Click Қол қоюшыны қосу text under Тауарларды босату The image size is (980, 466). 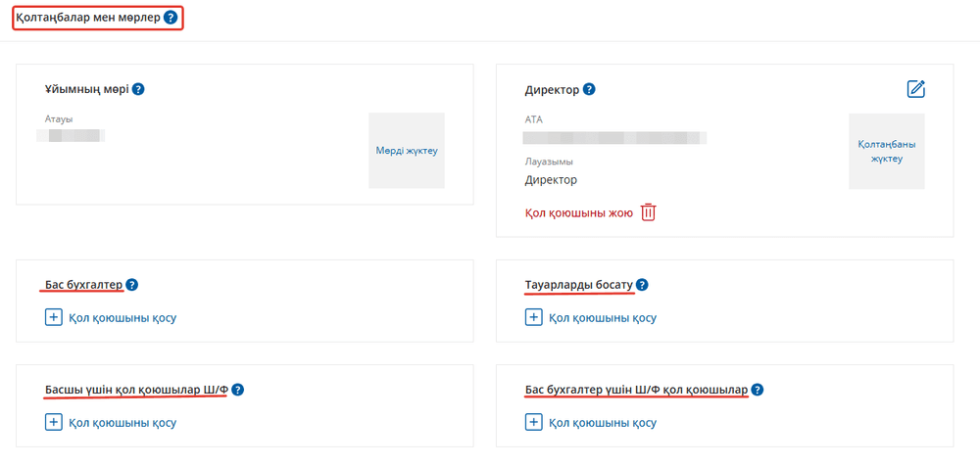coord(603,317)
